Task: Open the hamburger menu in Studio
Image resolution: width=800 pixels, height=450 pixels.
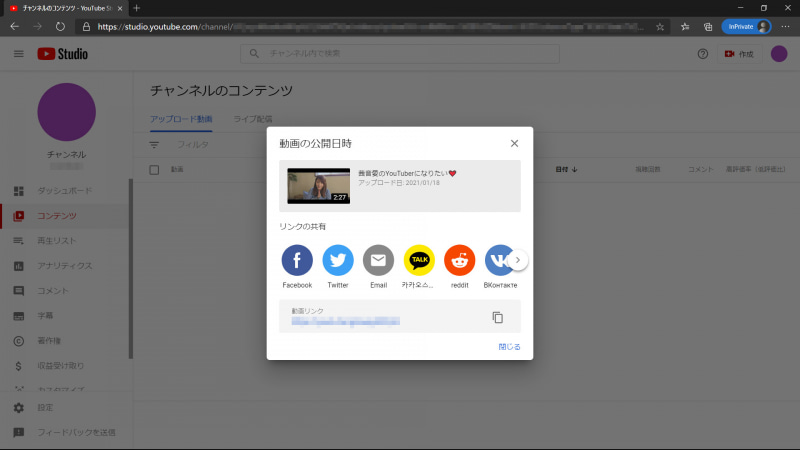Action: 19,54
